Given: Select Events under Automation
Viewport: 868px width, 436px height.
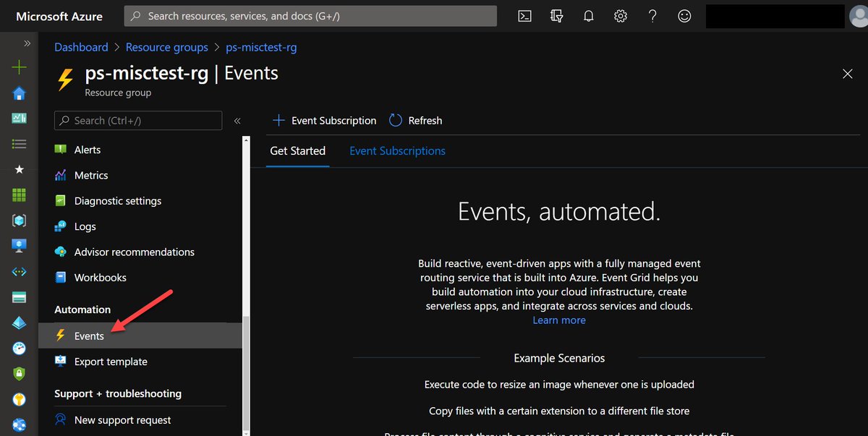Looking at the screenshot, I should click(x=142, y=336).
